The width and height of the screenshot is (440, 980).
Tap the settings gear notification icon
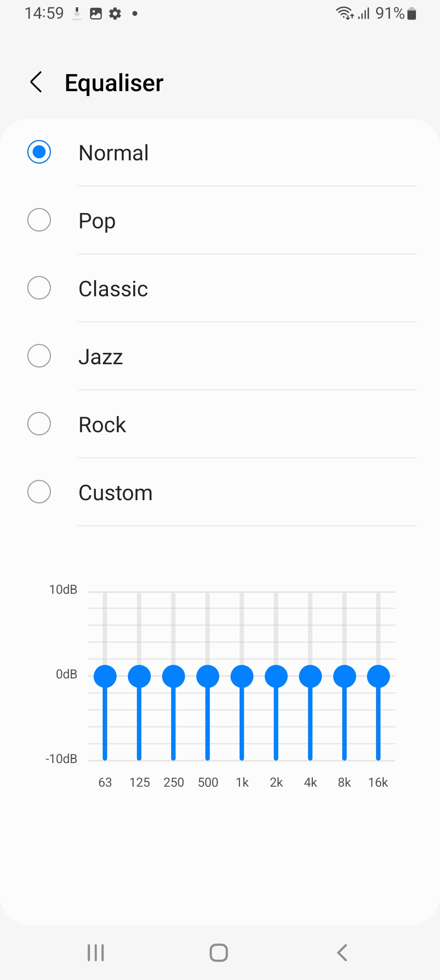(115, 13)
